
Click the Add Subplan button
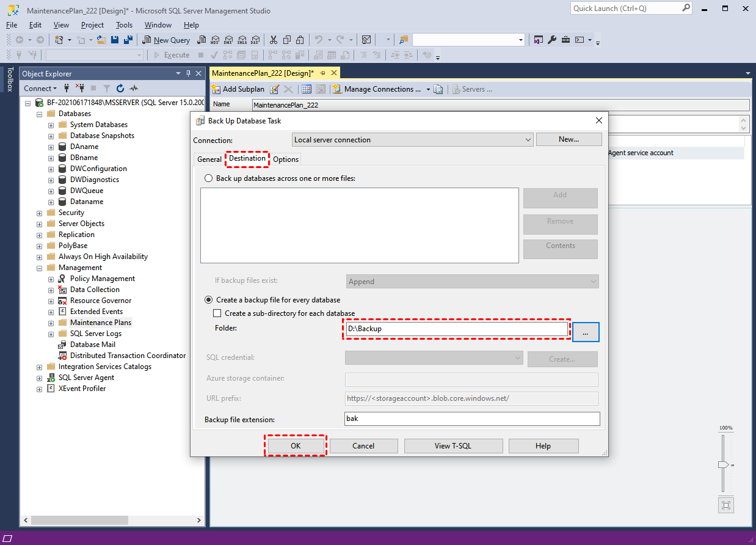tap(238, 89)
